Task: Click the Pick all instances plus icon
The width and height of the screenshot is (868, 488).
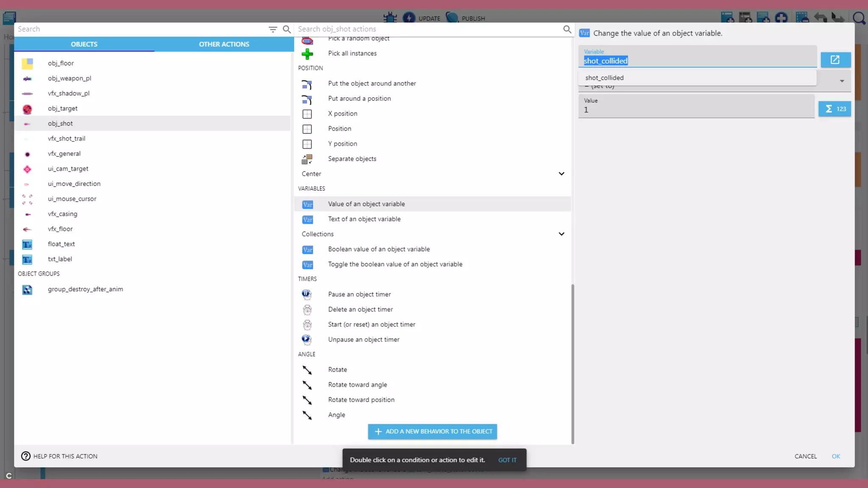Action: coord(307,54)
